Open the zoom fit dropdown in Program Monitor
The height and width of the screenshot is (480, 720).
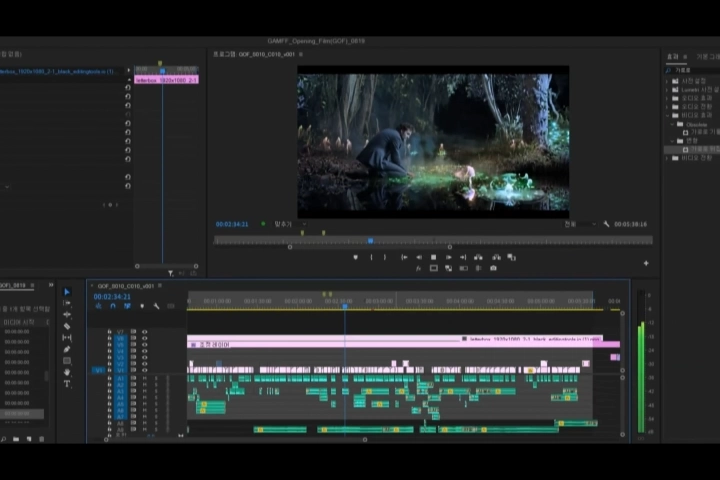[x=290, y=224]
